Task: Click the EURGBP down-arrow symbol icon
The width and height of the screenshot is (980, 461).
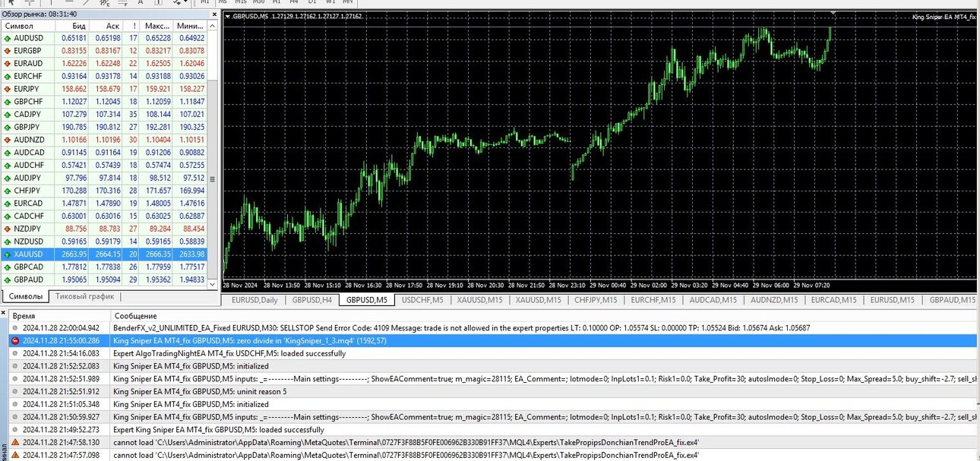Action: tap(8, 51)
